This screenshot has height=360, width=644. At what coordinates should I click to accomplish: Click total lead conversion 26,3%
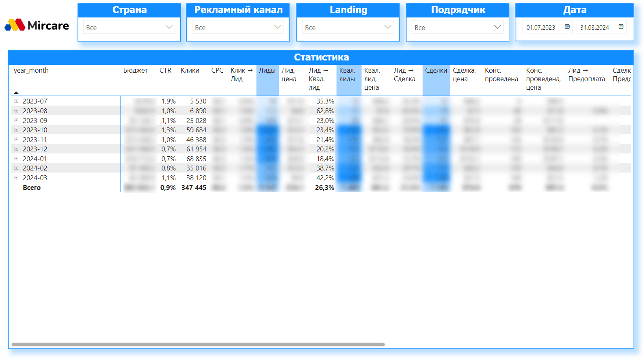(x=324, y=188)
